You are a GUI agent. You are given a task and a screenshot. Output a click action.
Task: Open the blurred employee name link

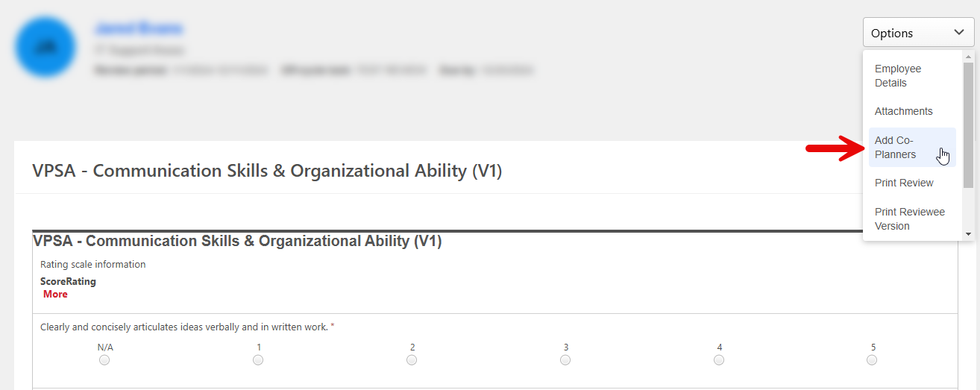[138, 29]
